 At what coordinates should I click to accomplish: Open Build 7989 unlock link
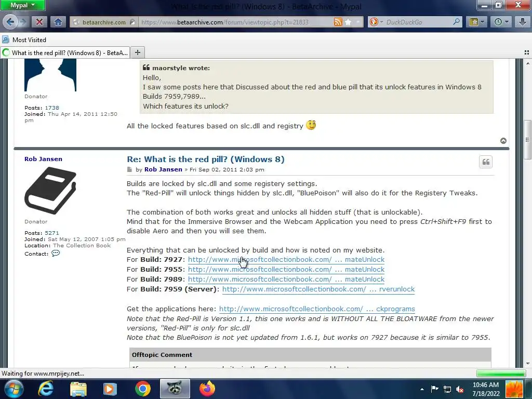(x=286, y=279)
